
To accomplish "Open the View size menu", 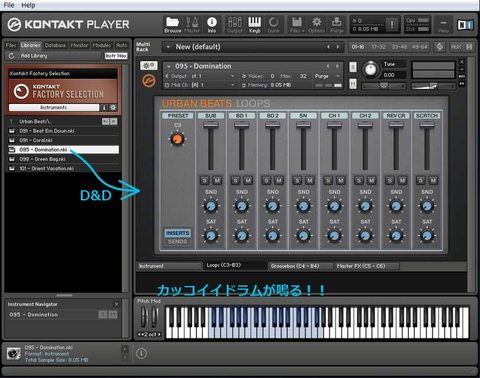I will point(443,25).
